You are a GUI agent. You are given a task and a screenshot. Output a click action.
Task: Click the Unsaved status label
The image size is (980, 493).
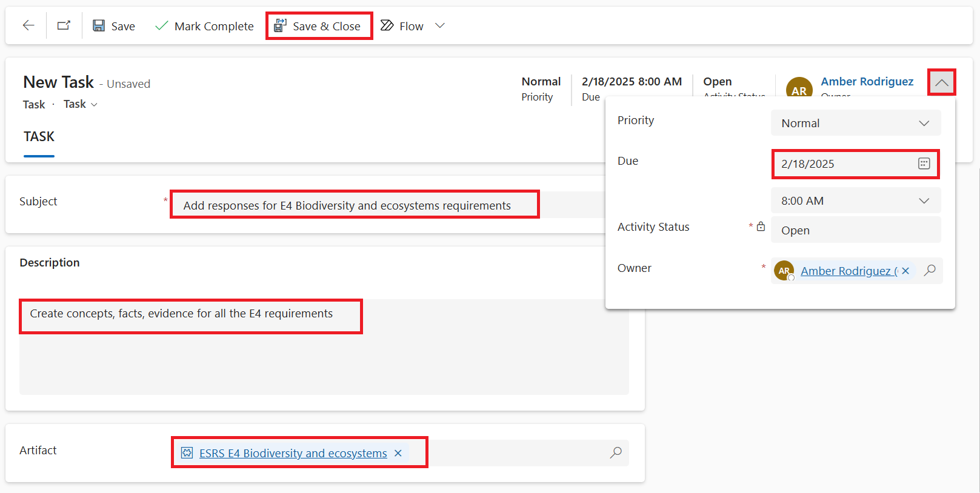tap(128, 84)
